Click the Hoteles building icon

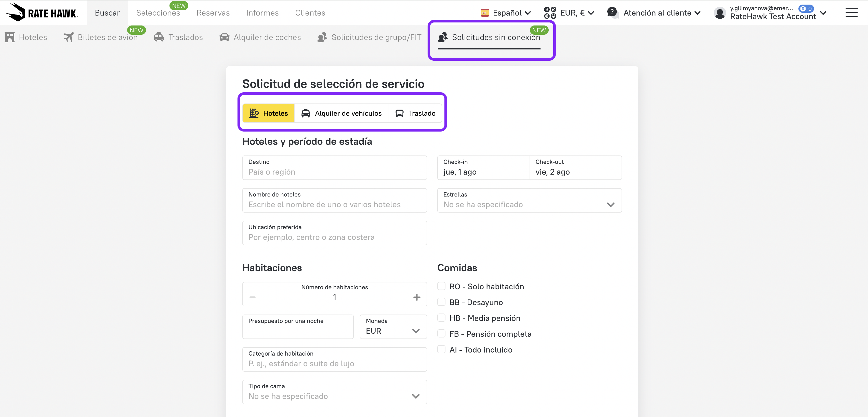point(10,37)
